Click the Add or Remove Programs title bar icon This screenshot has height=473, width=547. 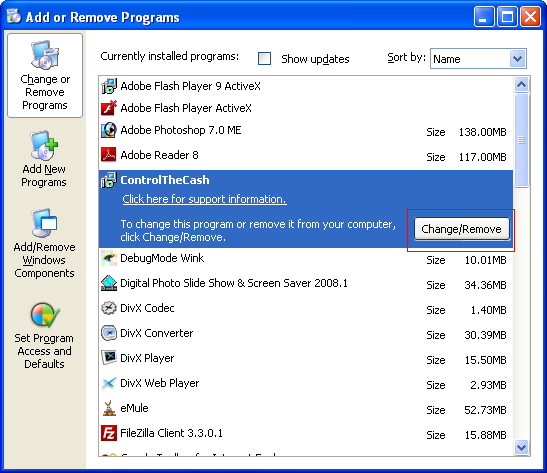pos(14,16)
